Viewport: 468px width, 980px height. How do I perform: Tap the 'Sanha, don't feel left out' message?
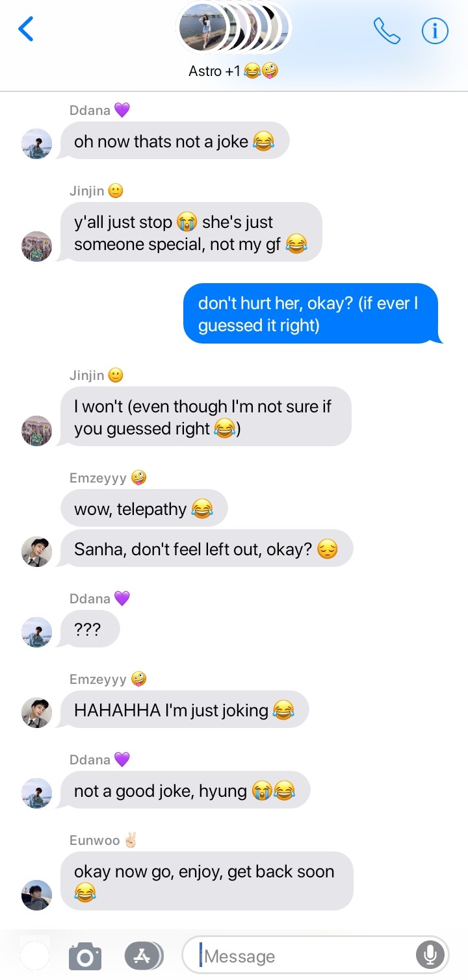[x=207, y=549]
